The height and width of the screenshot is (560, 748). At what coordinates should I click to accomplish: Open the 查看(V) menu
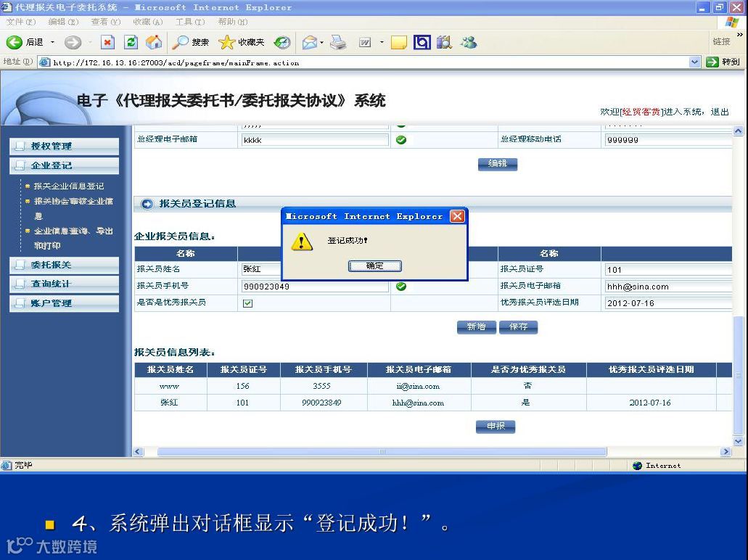point(105,22)
